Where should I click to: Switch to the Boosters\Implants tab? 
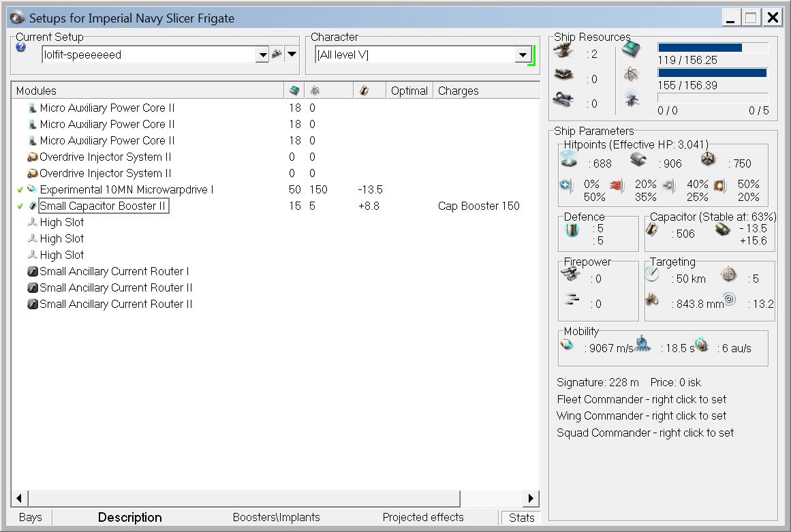click(276, 518)
